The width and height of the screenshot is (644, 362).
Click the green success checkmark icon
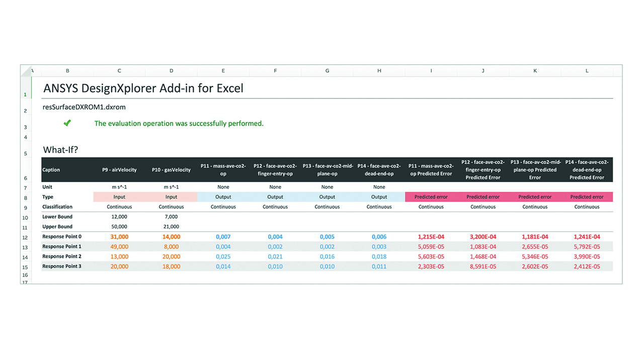67,123
